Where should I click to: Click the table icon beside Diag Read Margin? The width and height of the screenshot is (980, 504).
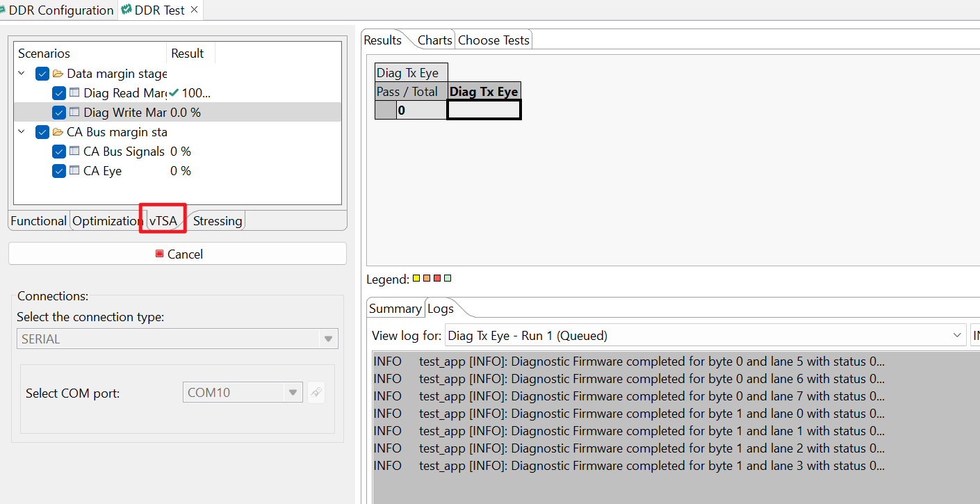click(74, 92)
